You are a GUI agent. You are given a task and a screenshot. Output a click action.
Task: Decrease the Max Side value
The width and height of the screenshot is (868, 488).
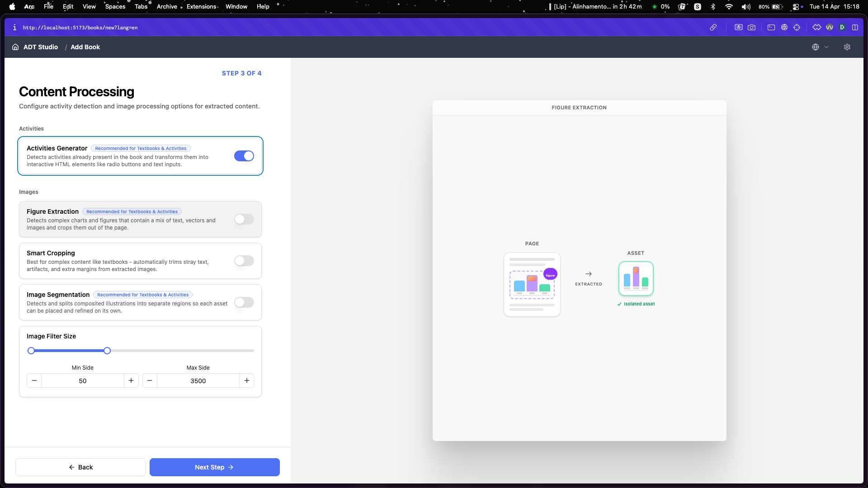pyautogui.click(x=150, y=380)
